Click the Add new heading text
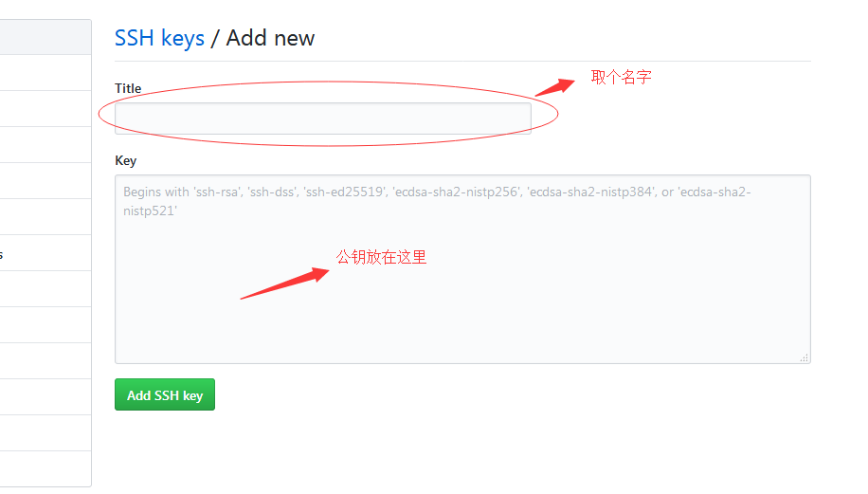 click(270, 38)
